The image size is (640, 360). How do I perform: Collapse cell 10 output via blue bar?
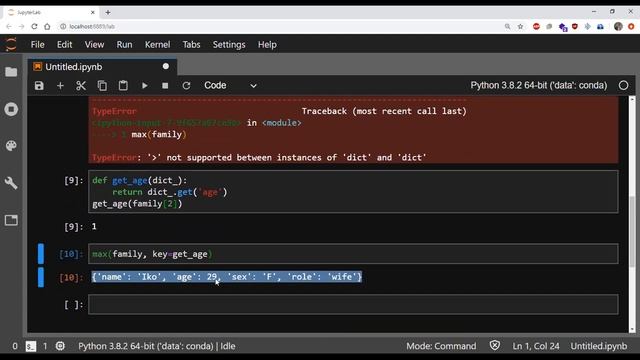(41, 278)
